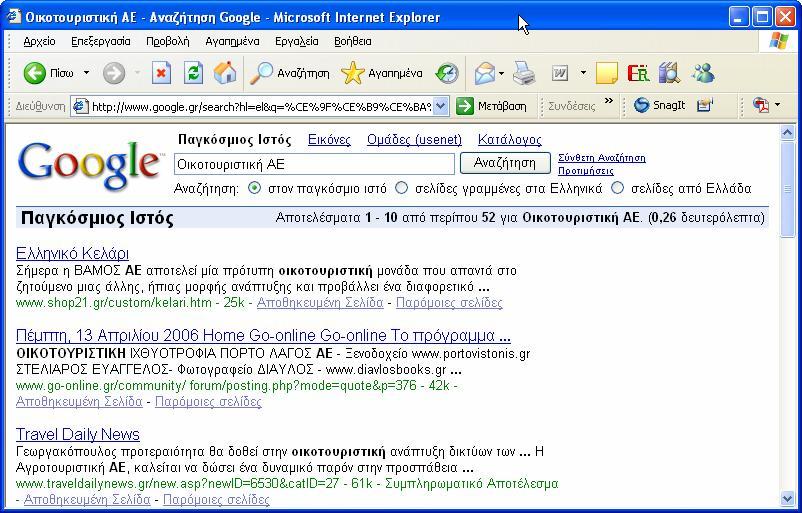Click the Παγκόσμιος Ιστός tab label above search box
The width and height of the screenshot is (802, 513).
pos(234,140)
